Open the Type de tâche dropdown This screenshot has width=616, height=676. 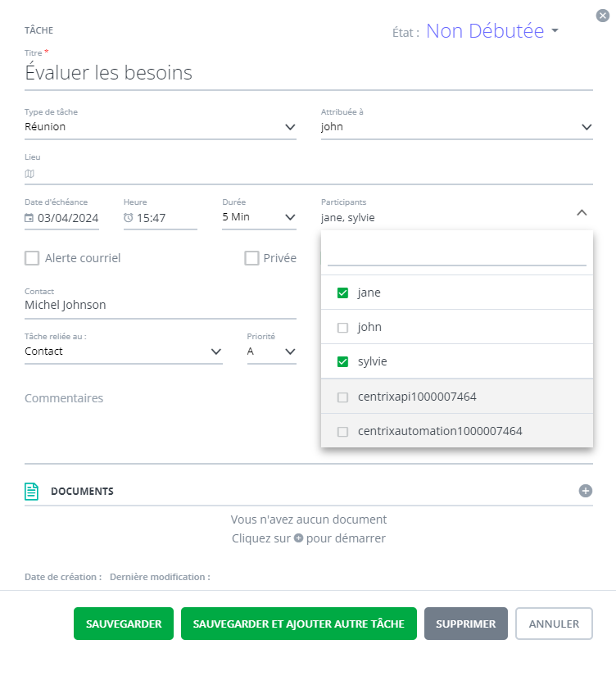pyautogui.click(x=290, y=127)
